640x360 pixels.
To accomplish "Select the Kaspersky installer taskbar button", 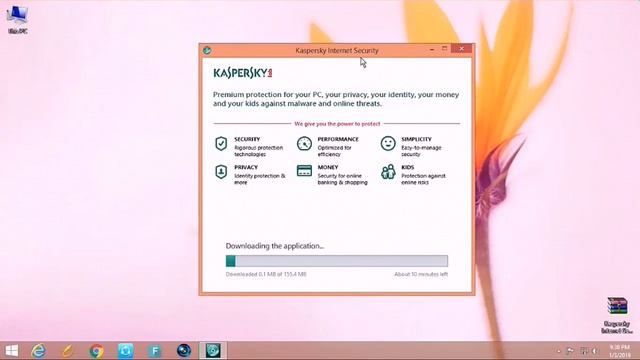I will coord(213,351).
